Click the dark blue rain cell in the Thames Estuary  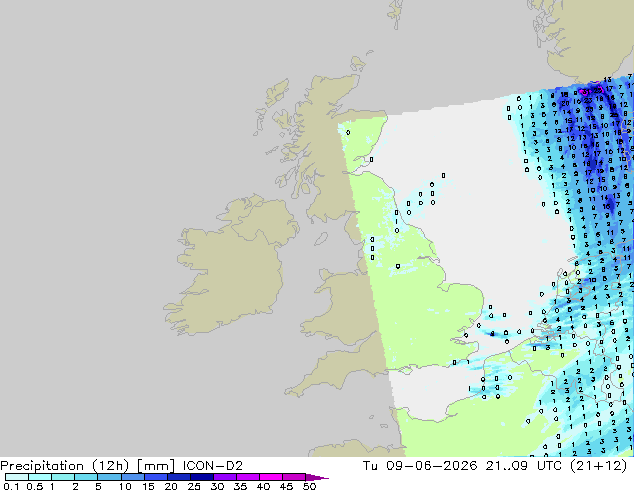click(x=492, y=334)
